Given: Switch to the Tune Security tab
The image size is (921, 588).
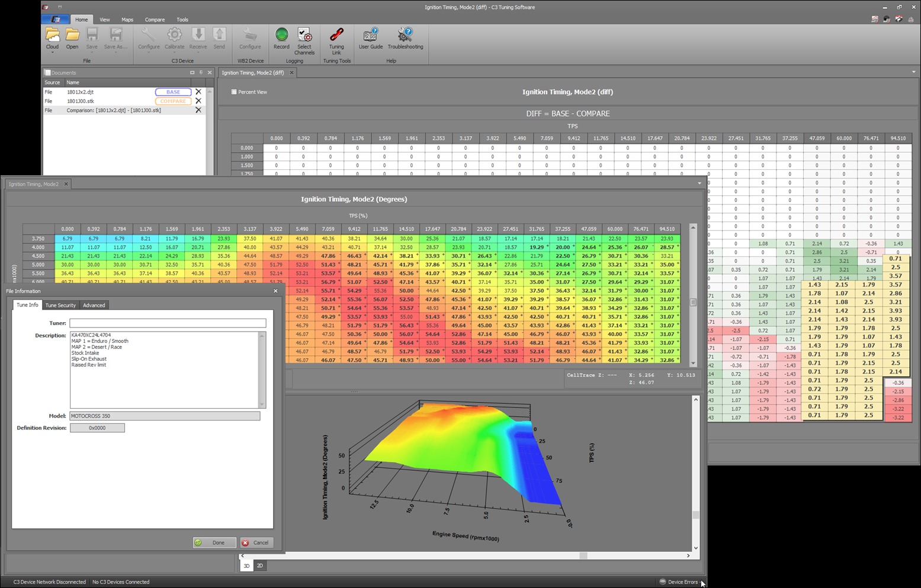Looking at the screenshot, I should [x=60, y=305].
